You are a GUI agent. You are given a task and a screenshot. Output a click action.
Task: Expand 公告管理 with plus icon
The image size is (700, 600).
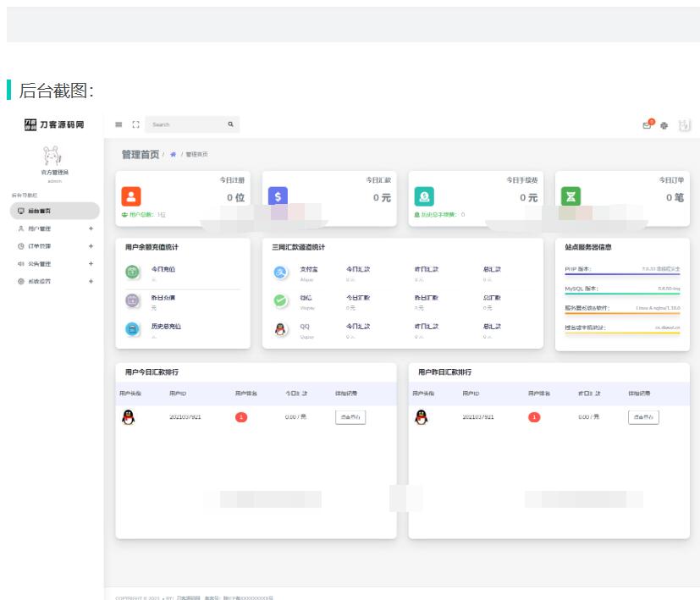(x=91, y=264)
